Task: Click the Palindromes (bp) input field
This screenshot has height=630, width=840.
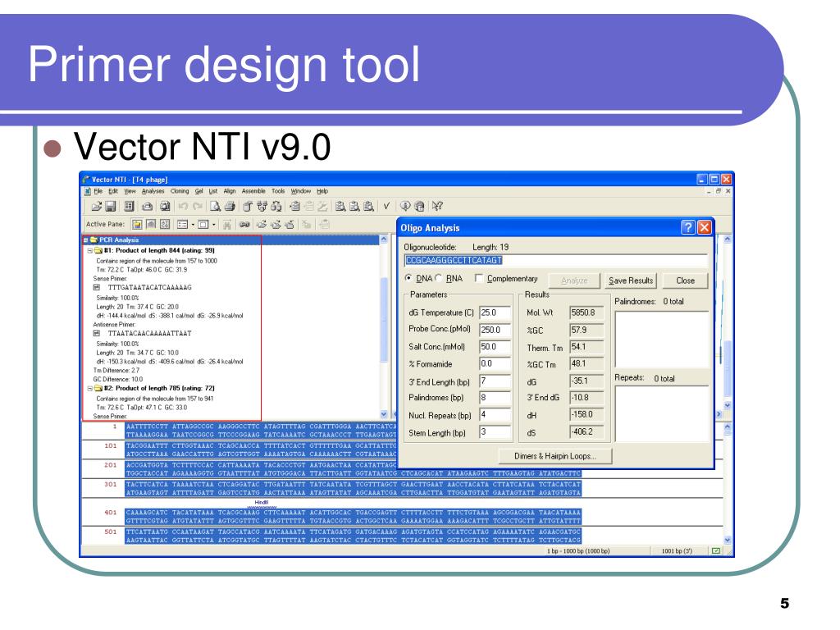Action: point(495,398)
